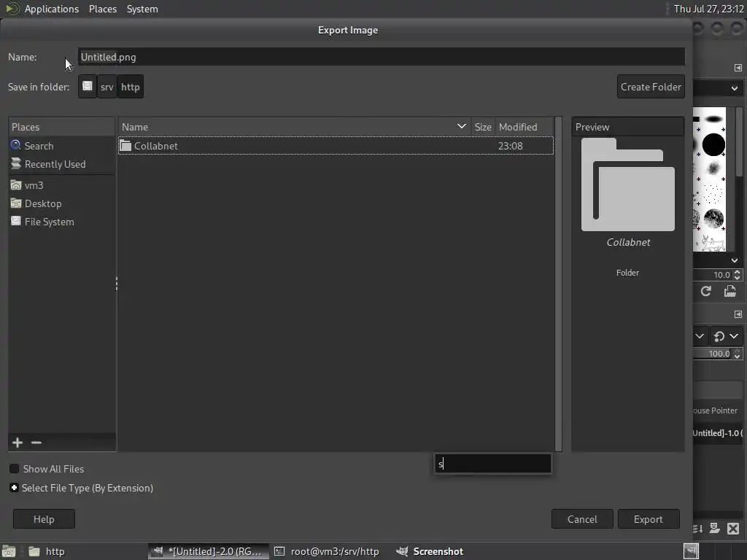Sort file list by Name column
Viewport: 747px width, 560px height.
294,127
